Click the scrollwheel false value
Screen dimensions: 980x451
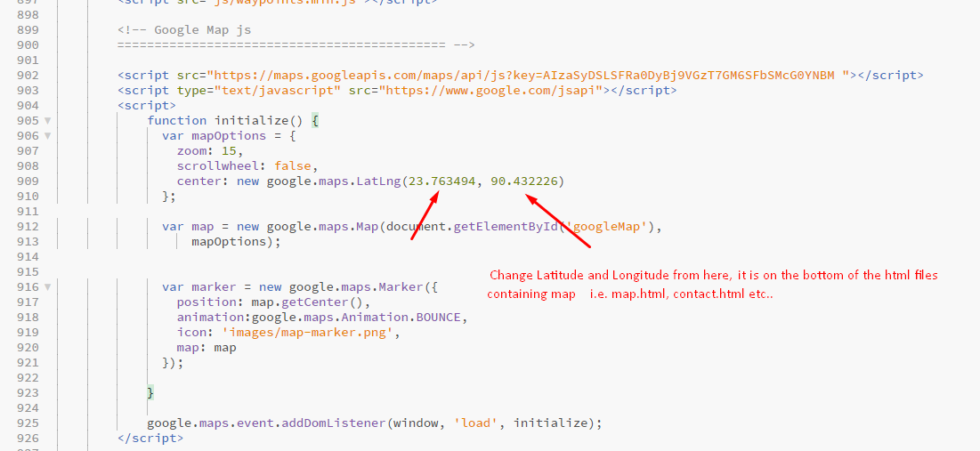coord(295,165)
